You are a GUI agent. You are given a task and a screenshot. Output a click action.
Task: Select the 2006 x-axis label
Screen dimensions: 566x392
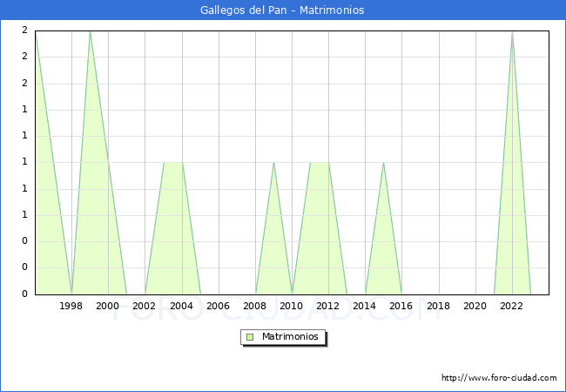[x=218, y=306]
